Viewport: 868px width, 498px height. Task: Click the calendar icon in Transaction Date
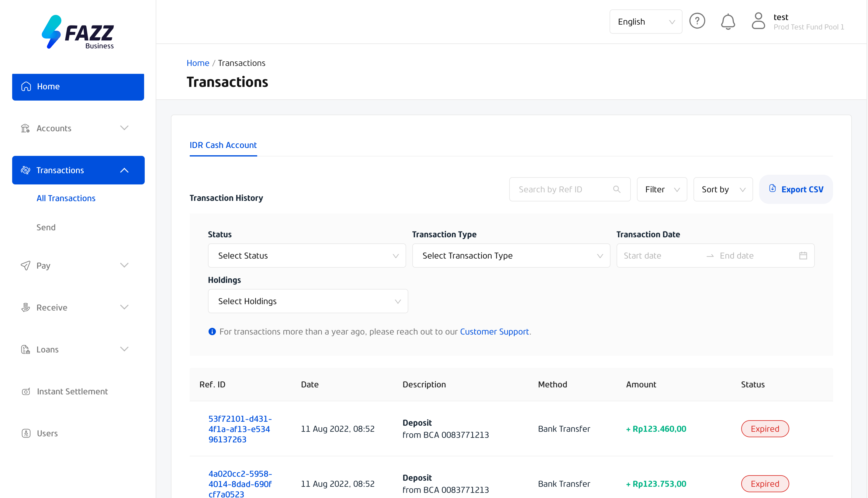click(x=803, y=256)
